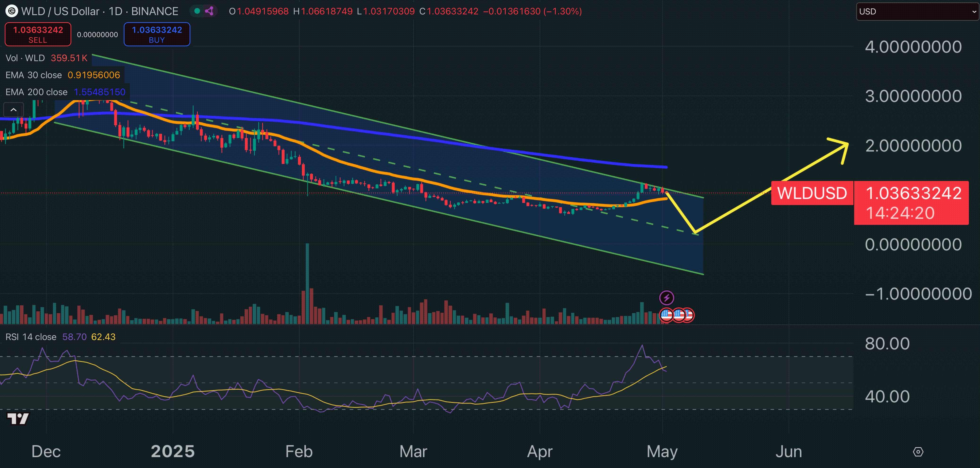Select the EMA 200 close indicator legend
The width and height of the screenshot is (980, 468).
[x=37, y=92]
